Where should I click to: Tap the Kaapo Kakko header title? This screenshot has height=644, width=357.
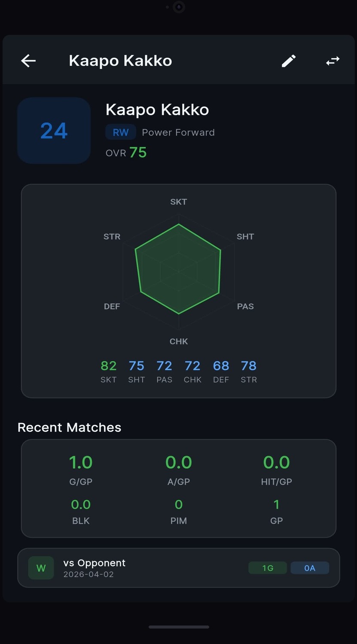(x=120, y=60)
